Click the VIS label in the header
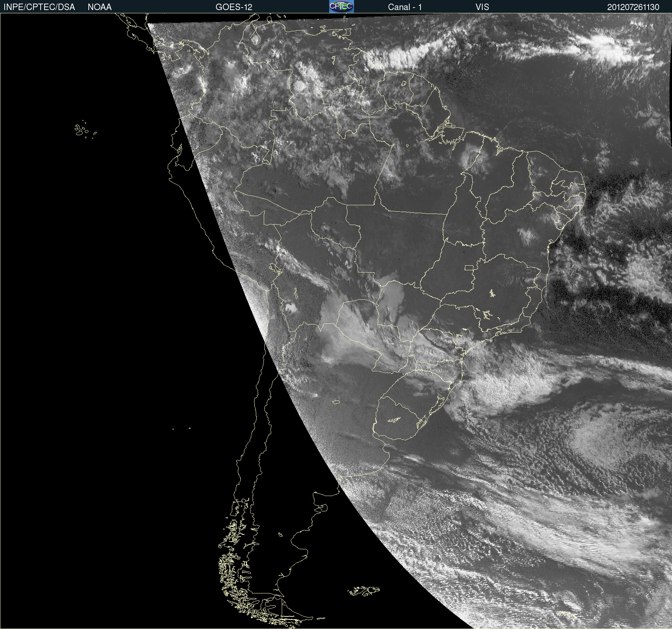 [482, 7]
